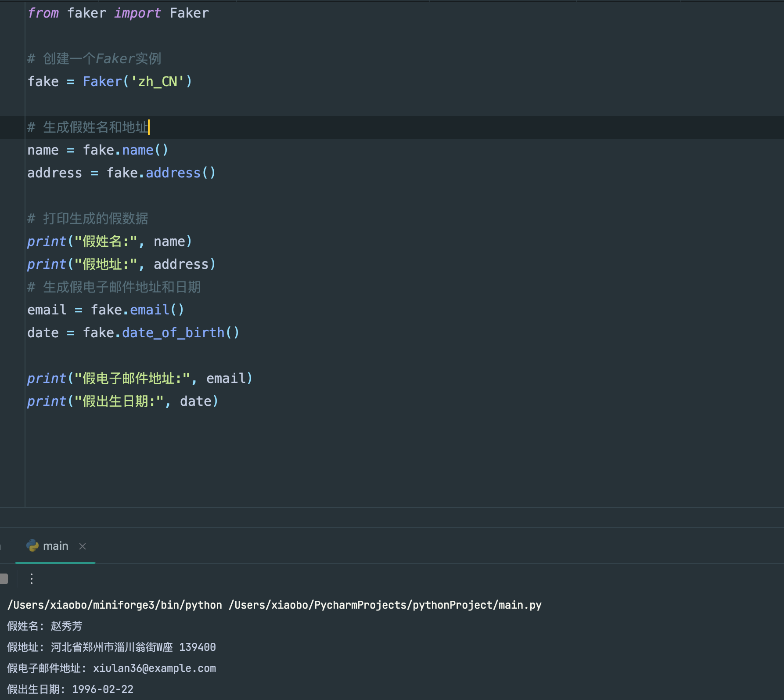
Task: Click the fake.email() method call
Action: 137,310
